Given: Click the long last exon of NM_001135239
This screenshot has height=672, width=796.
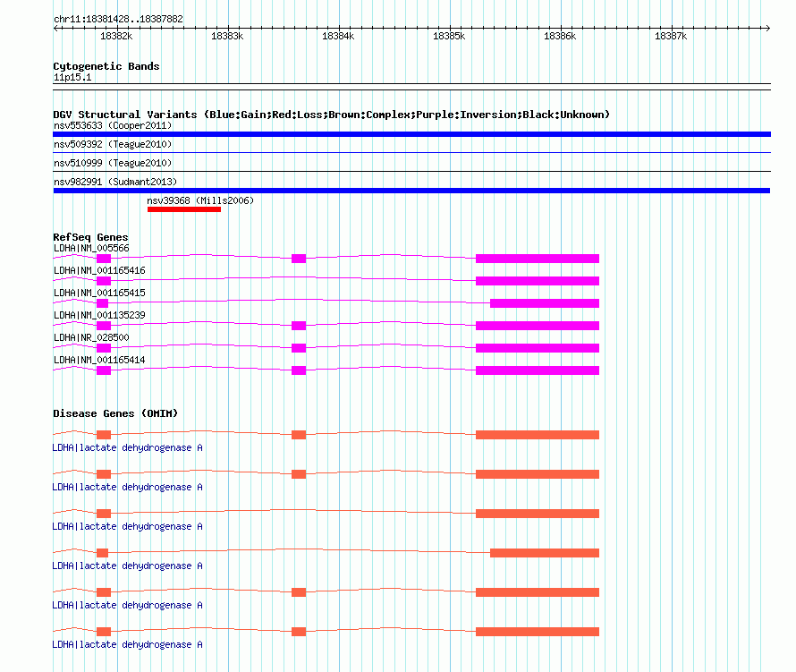Looking at the screenshot, I should [538, 326].
